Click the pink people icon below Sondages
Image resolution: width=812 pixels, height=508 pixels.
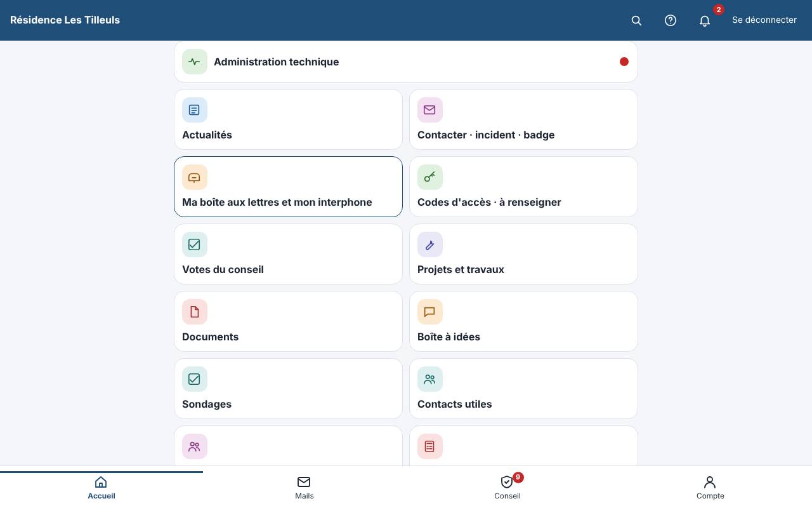coord(195,446)
